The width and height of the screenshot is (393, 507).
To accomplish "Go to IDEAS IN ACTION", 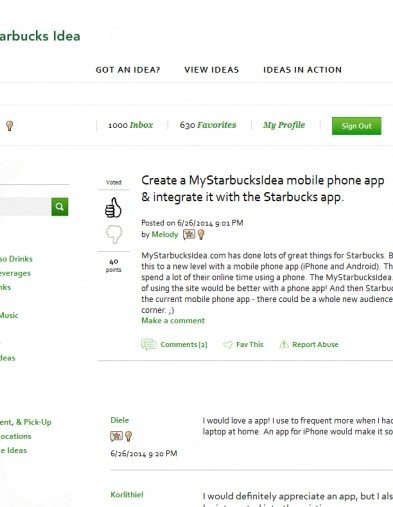I will (x=302, y=70).
